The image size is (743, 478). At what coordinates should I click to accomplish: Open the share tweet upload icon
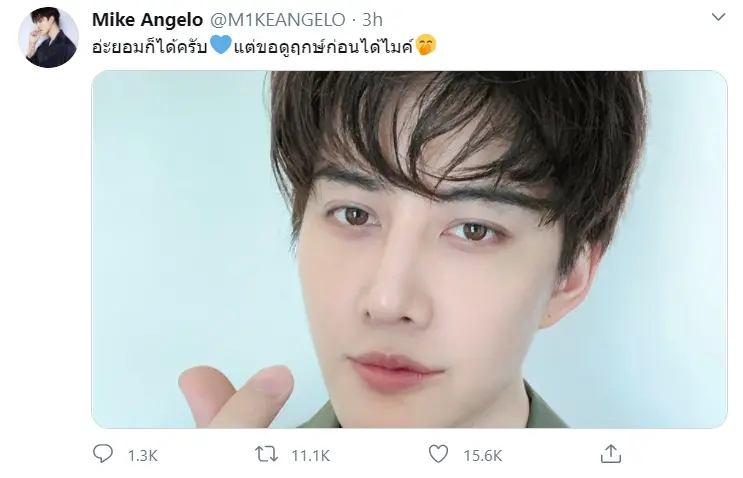point(610,454)
